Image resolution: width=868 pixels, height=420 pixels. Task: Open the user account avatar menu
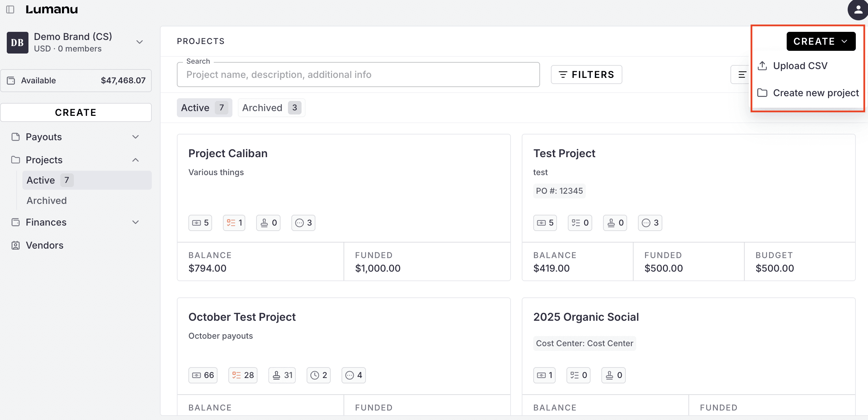(858, 10)
